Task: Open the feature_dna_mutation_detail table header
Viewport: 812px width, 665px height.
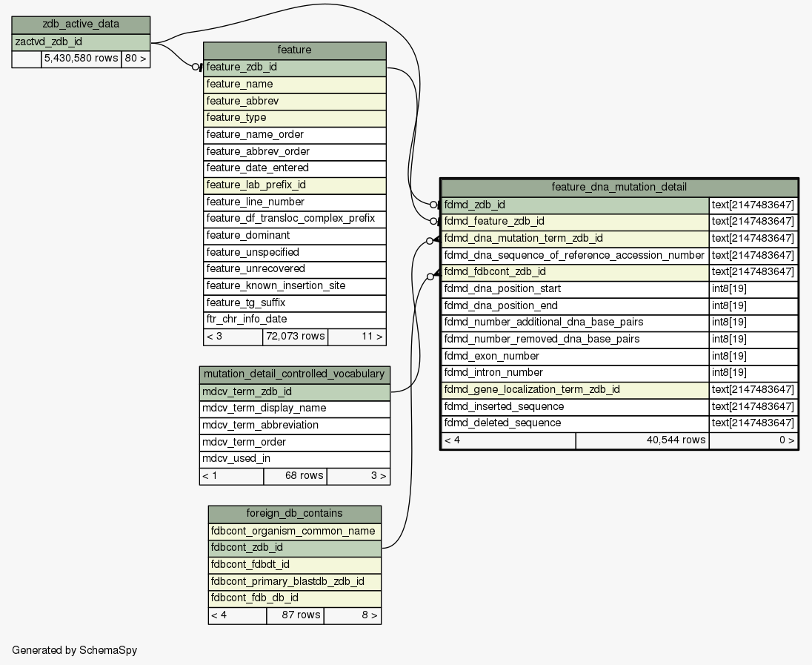Action: click(x=619, y=188)
